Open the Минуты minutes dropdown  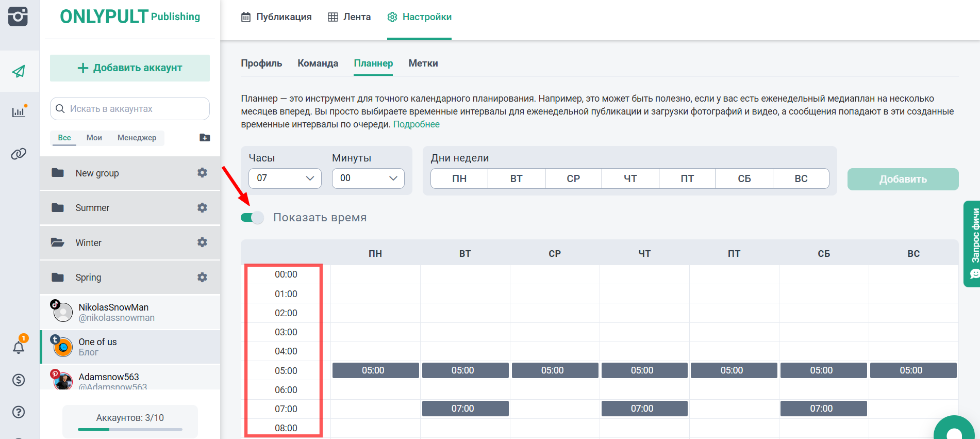(x=368, y=178)
